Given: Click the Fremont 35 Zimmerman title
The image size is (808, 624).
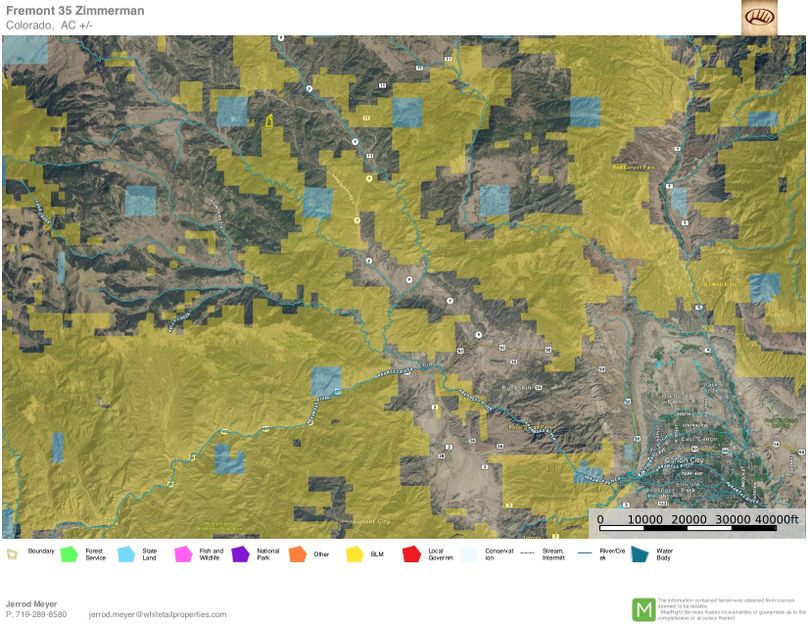Looking at the screenshot, I should [75, 11].
